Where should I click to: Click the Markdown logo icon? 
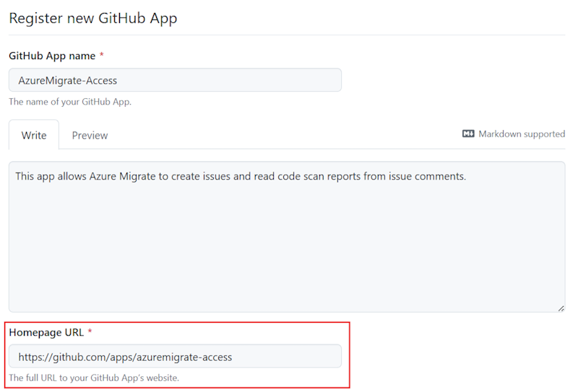(x=468, y=134)
